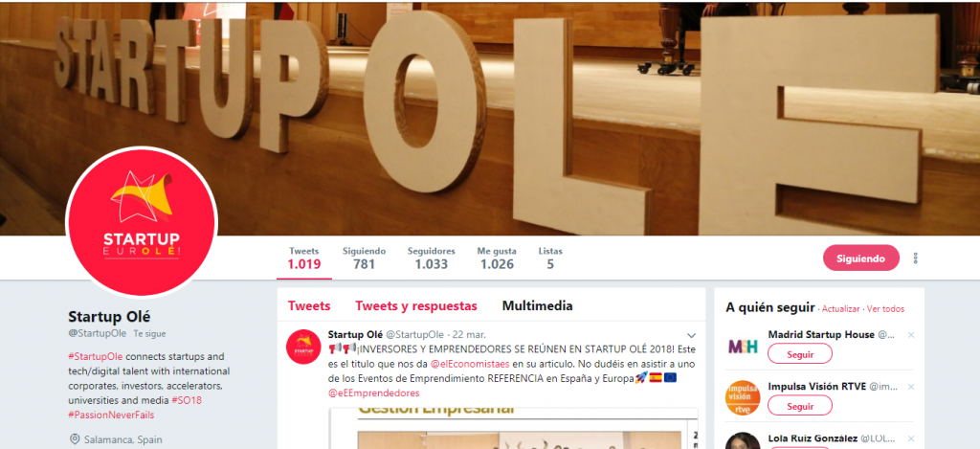Click the Salamanca location pin icon
The height and width of the screenshot is (449, 980).
tap(75, 439)
